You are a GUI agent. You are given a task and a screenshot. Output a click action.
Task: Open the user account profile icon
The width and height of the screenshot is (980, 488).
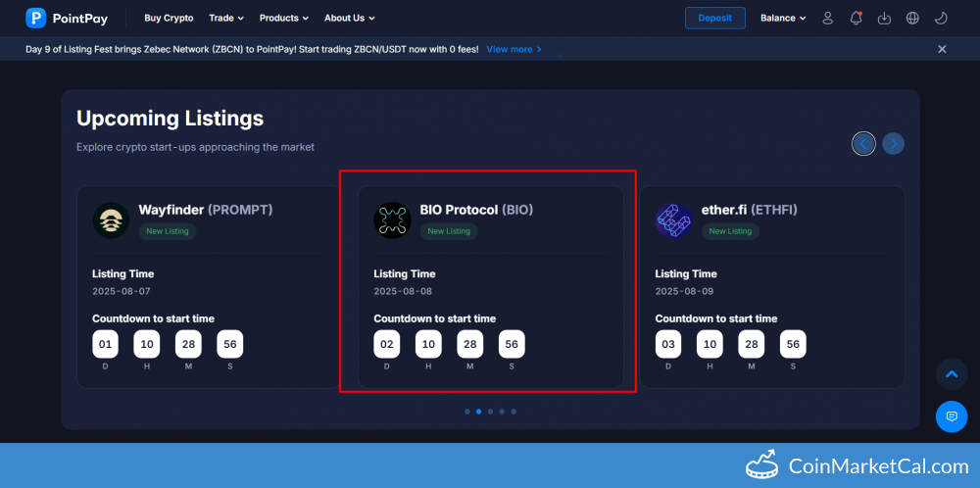(827, 18)
